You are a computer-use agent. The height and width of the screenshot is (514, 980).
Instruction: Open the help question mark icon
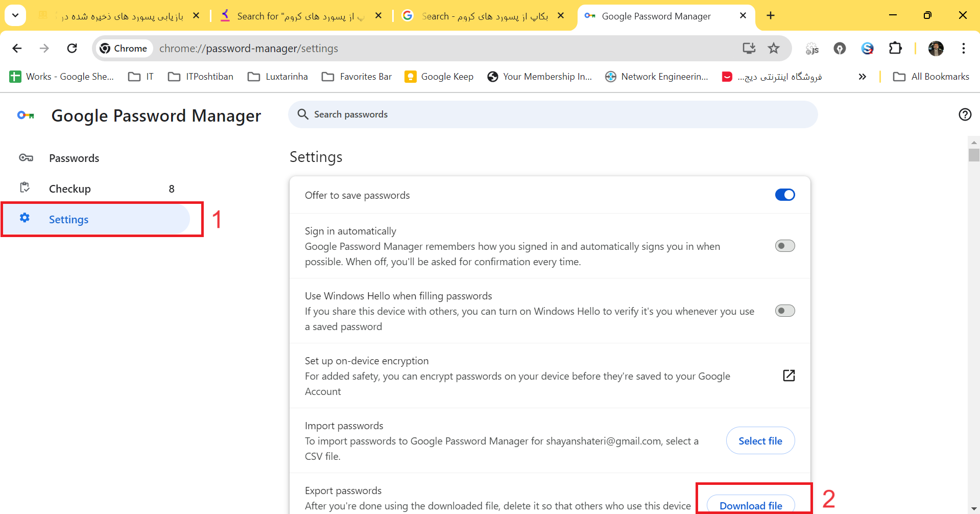[x=965, y=114]
